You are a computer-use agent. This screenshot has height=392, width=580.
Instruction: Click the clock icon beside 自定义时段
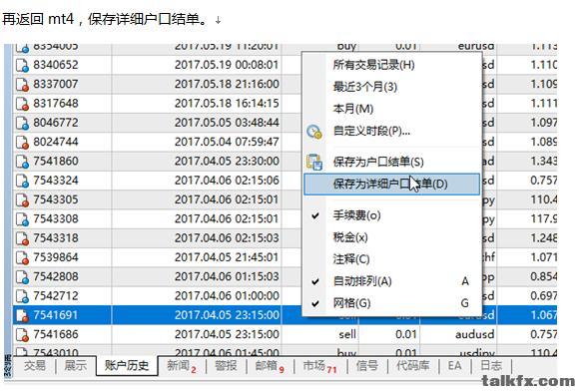pyautogui.click(x=314, y=132)
